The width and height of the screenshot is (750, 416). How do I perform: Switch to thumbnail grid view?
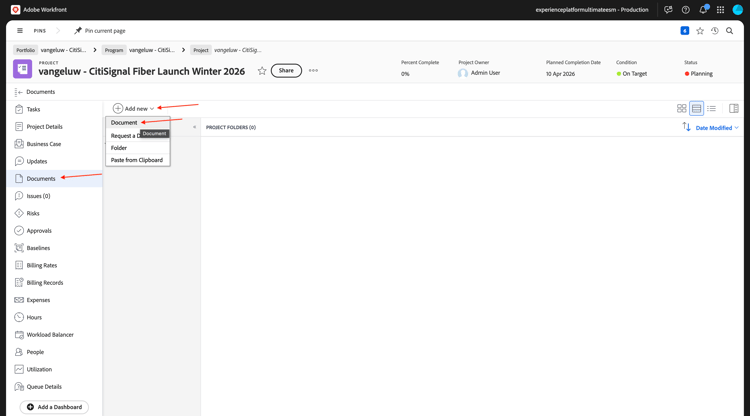tap(682, 109)
